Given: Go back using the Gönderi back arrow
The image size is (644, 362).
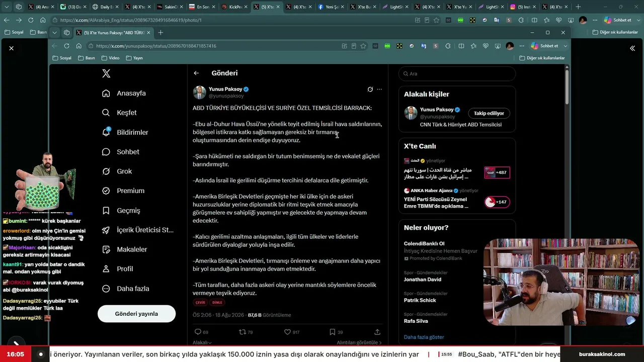Looking at the screenshot, I should [196, 73].
